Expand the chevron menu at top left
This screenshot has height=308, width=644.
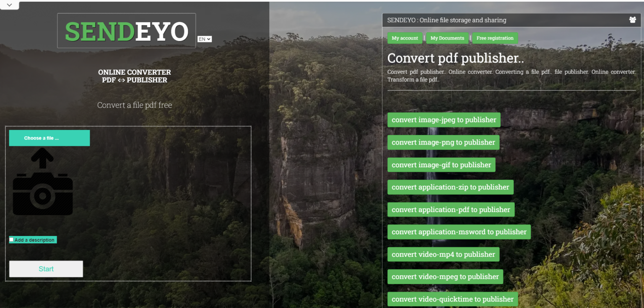point(9,5)
